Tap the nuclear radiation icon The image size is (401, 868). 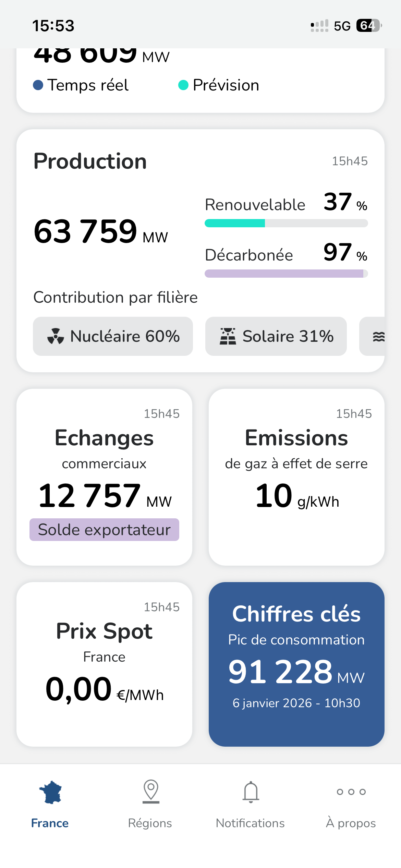[56, 336]
